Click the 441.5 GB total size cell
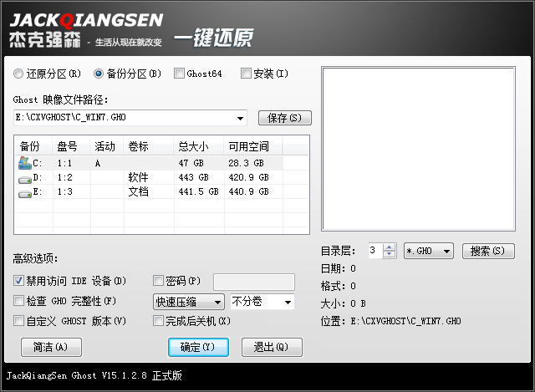 pos(199,191)
